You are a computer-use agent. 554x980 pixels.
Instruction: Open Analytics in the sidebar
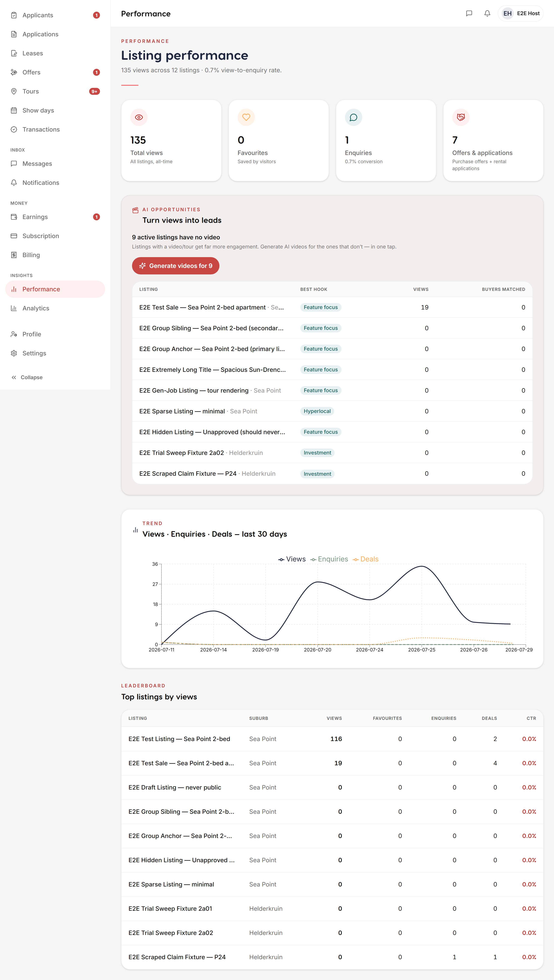[x=55, y=308]
